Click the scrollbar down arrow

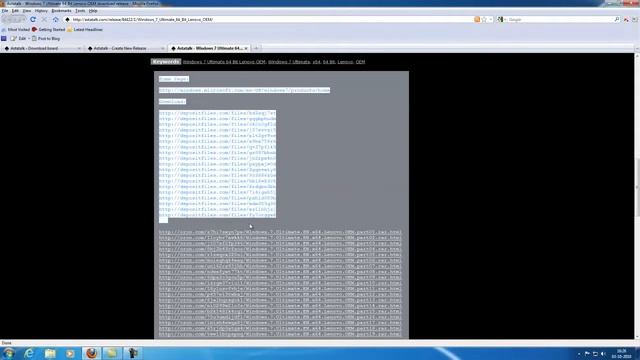pos(637,337)
